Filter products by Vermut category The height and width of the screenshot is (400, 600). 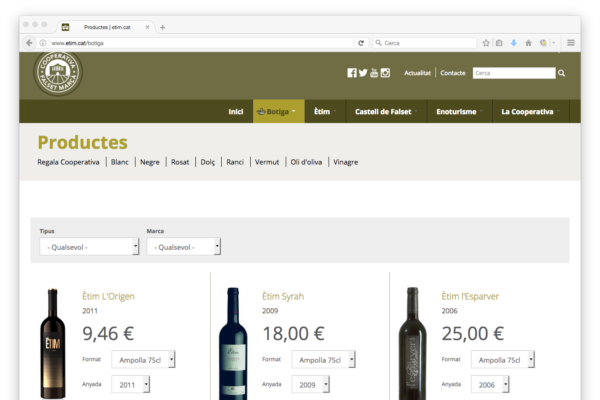click(x=267, y=162)
